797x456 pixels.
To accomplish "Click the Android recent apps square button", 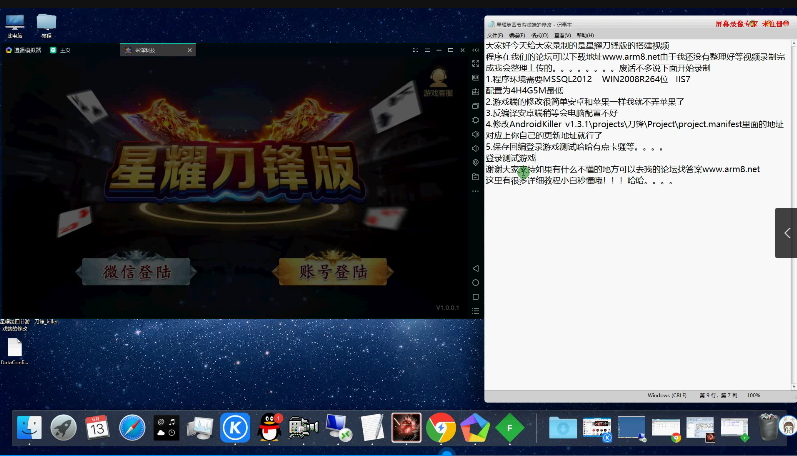I will point(475,296).
